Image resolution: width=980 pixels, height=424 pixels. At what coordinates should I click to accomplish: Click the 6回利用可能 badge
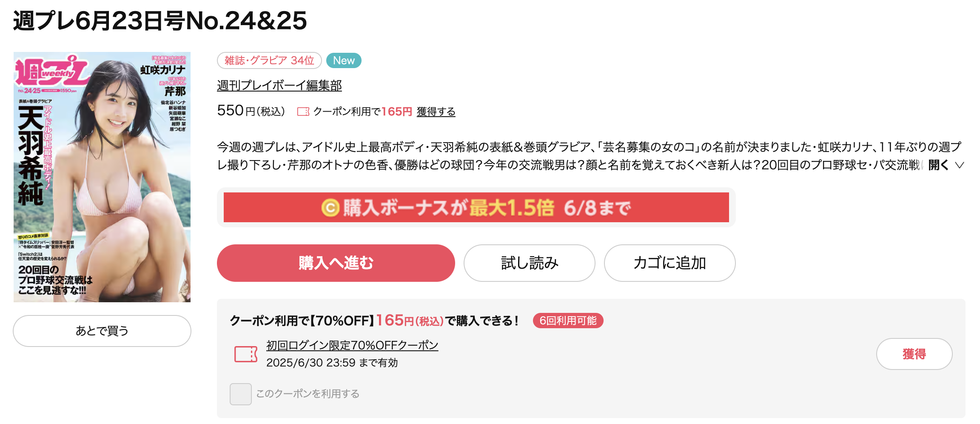pos(568,321)
